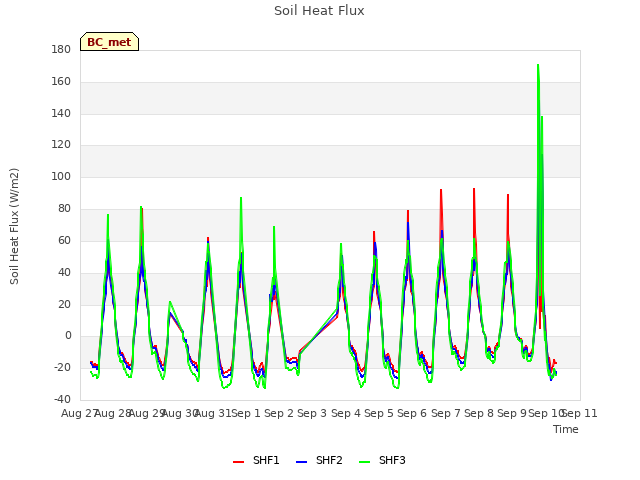Click the green SHF3 peak near Sep 1
Screen dimensions: 640x480
point(241,198)
